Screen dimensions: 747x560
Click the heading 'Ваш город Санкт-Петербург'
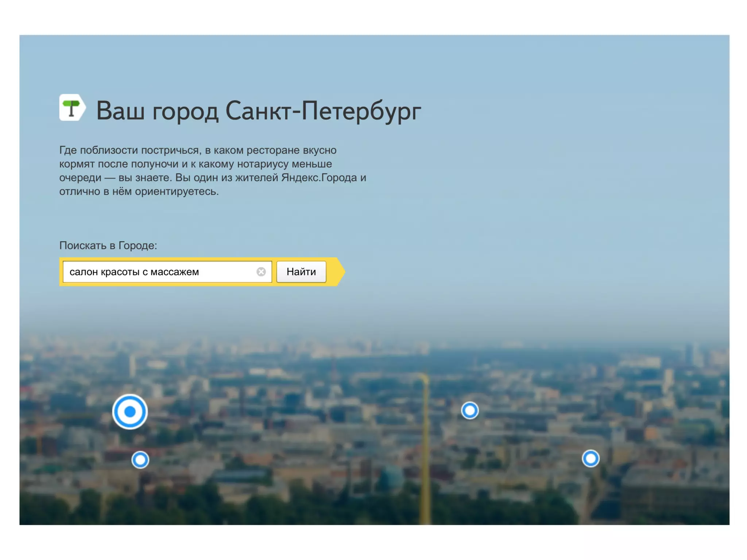258,110
